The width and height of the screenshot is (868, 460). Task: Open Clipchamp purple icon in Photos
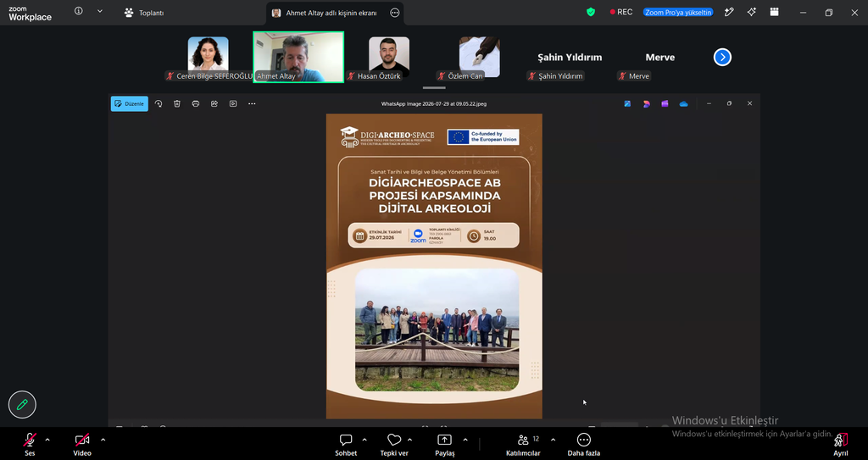click(x=665, y=103)
